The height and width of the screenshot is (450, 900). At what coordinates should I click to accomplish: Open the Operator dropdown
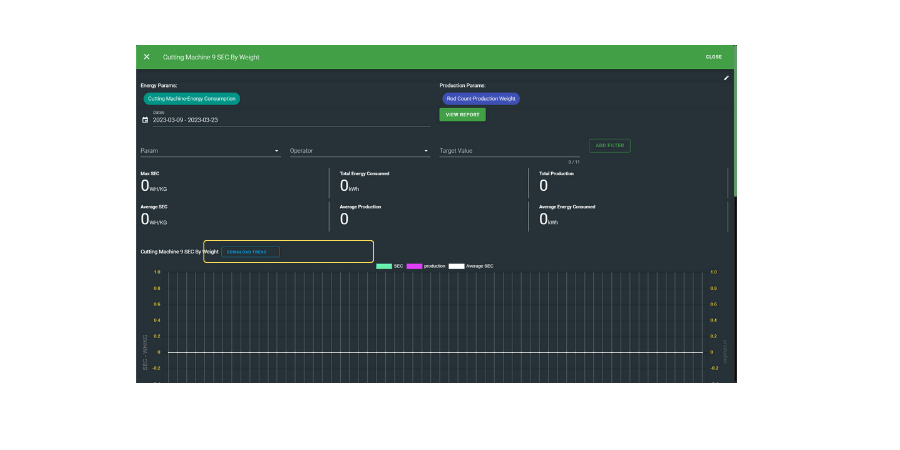tap(360, 151)
